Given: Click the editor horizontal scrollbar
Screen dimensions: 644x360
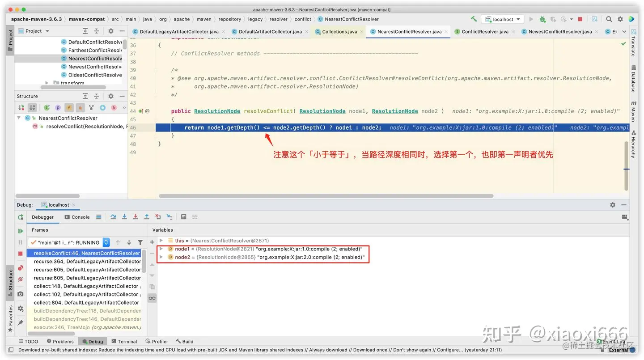Looking at the screenshot, I should [x=326, y=196].
